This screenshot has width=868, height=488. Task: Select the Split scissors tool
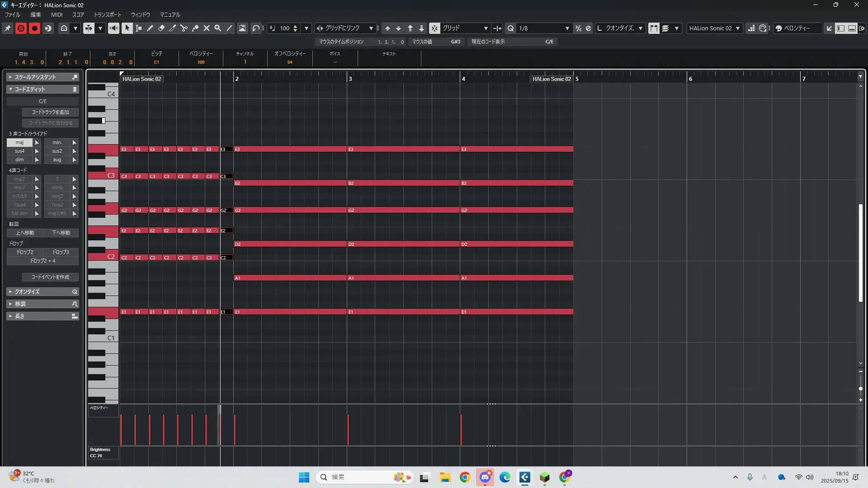[184, 28]
